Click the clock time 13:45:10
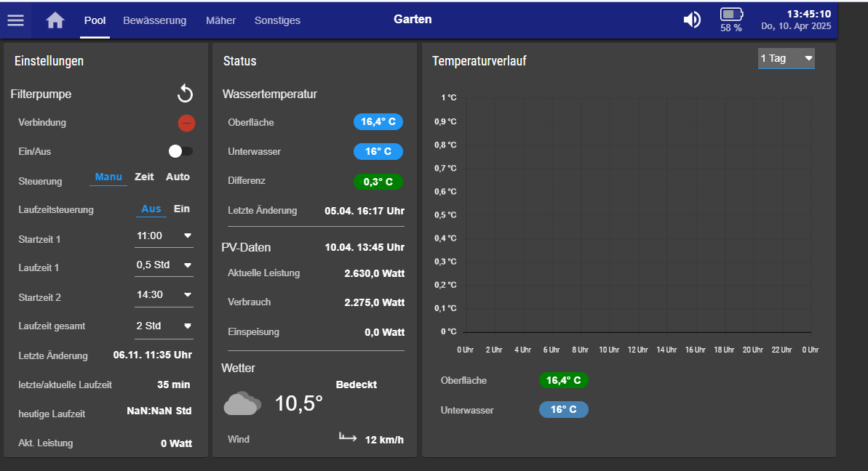The image size is (868, 471). click(809, 14)
